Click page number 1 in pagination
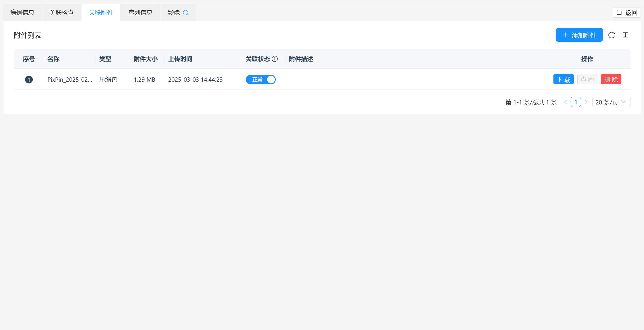This screenshot has height=330, width=644. [576, 102]
